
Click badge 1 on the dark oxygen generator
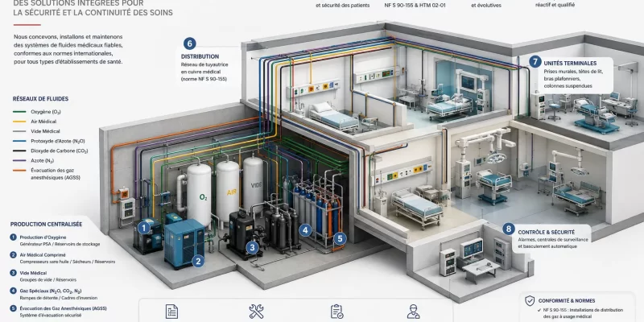point(143,228)
